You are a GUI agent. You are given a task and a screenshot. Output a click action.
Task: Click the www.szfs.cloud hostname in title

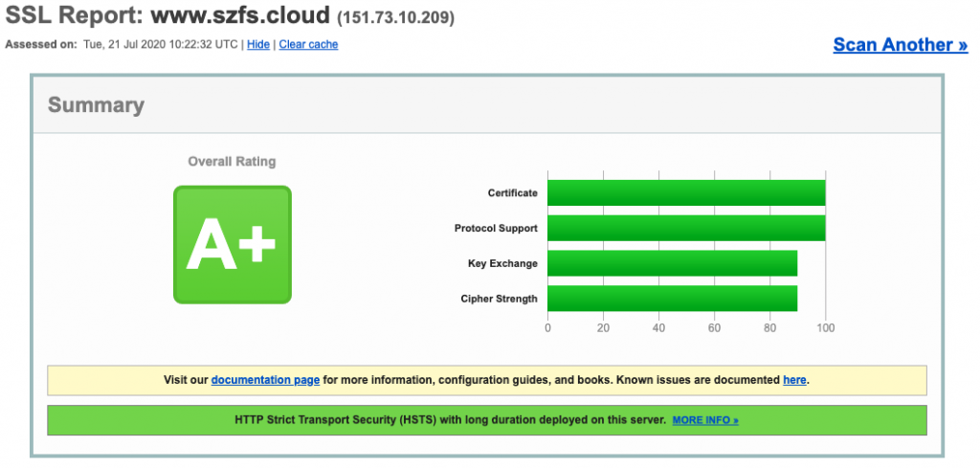240,15
